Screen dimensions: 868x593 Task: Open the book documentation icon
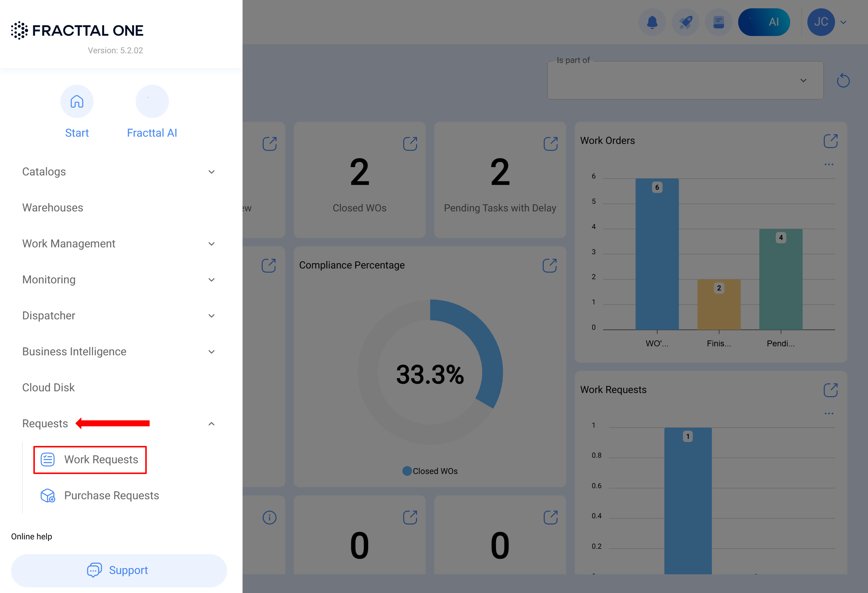click(718, 22)
